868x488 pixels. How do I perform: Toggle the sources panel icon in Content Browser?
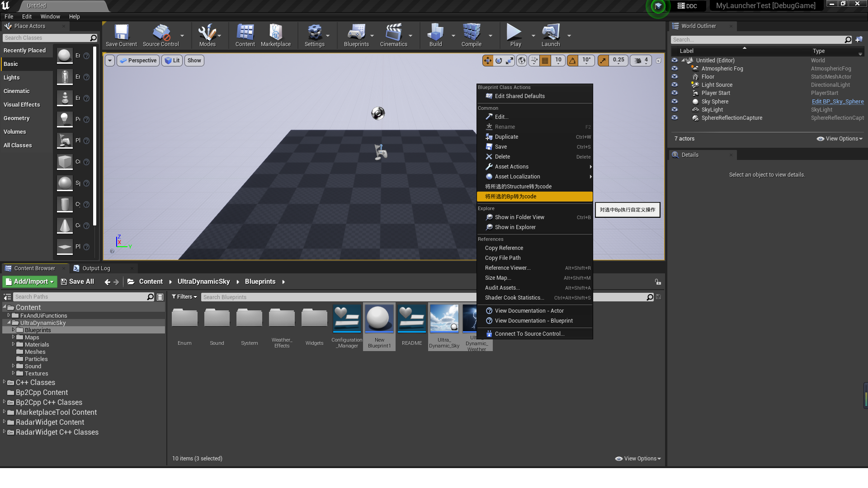tap(7, 297)
